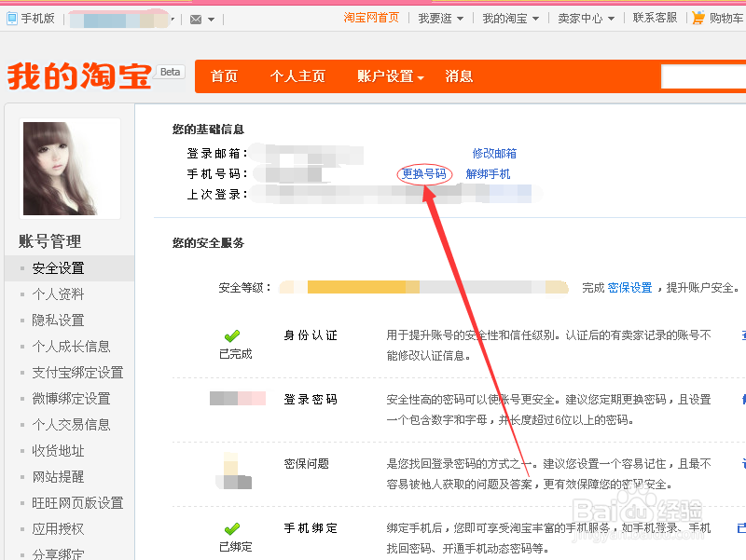
Task: Click the 联系客服 service icon
Action: point(654,17)
